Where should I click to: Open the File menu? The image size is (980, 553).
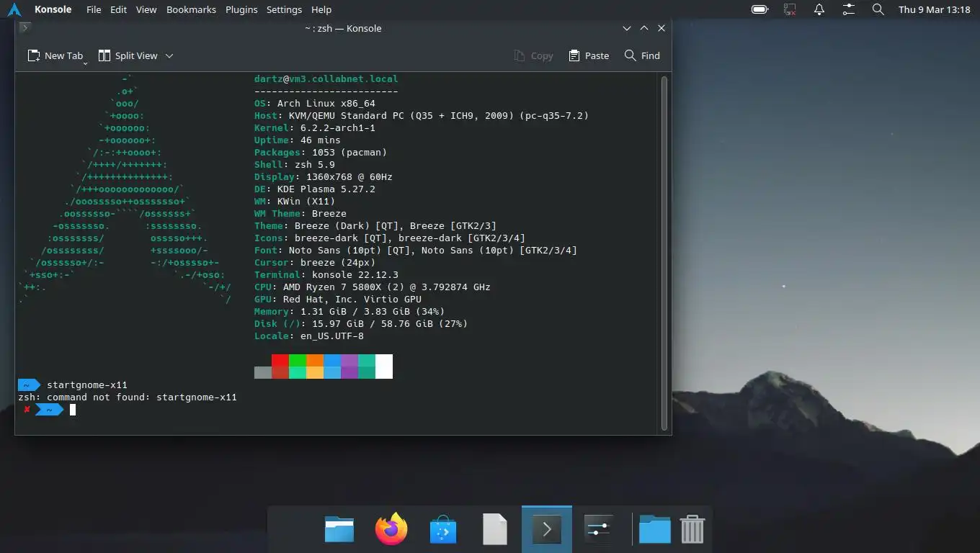[x=94, y=9]
